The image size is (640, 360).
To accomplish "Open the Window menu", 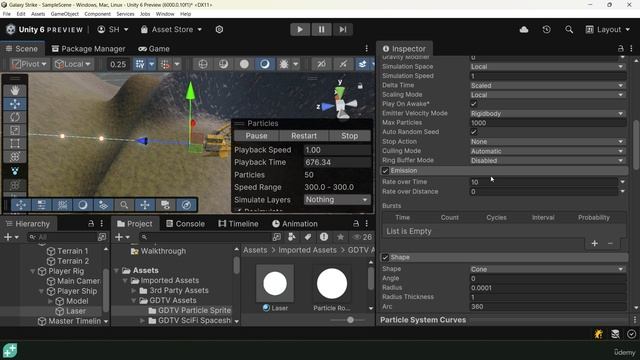I will click(165, 14).
